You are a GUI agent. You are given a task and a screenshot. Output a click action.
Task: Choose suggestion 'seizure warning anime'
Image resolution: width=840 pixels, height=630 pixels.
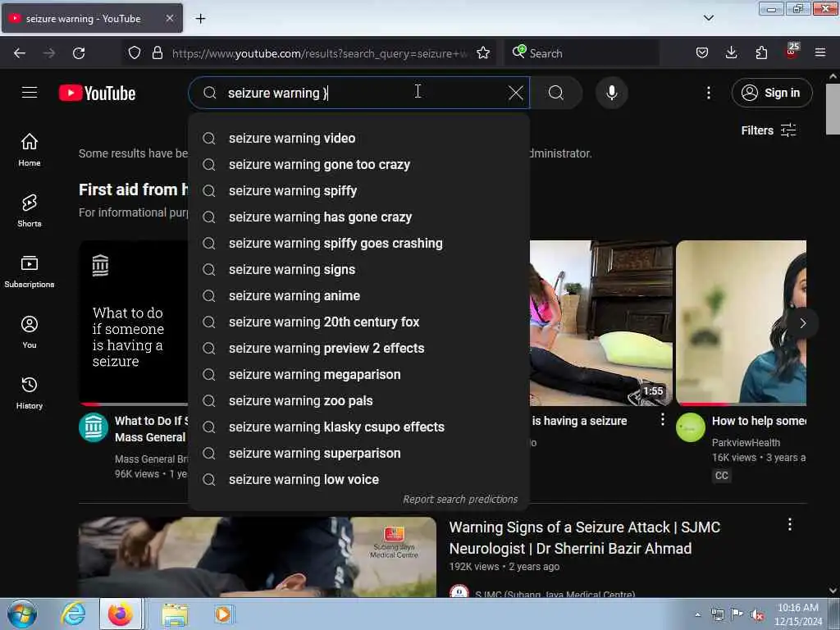click(x=359, y=295)
